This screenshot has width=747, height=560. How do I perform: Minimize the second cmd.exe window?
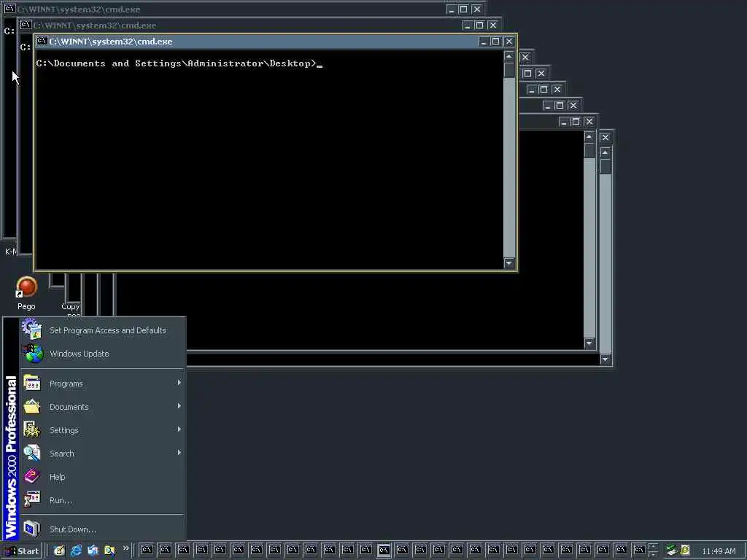(x=468, y=26)
